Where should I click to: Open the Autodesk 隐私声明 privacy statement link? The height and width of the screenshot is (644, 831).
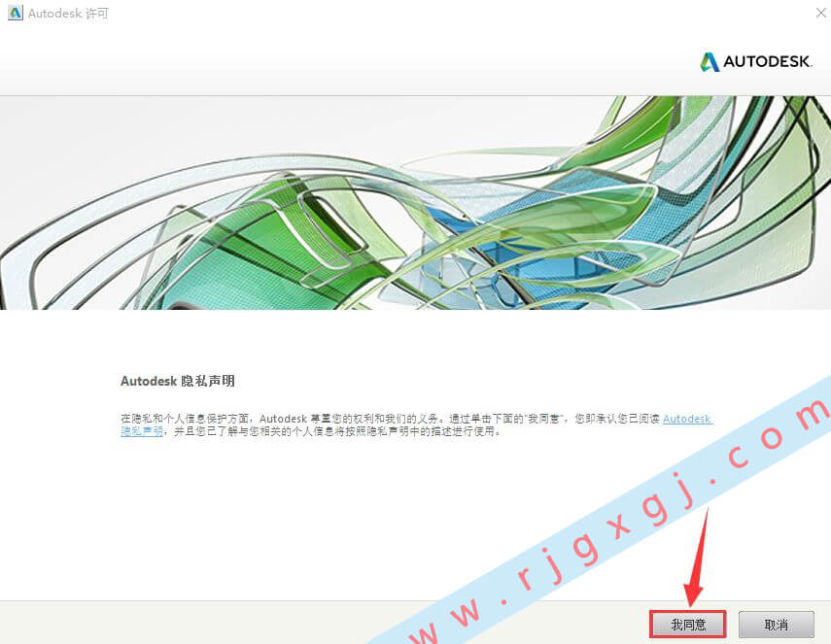pos(687,419)
